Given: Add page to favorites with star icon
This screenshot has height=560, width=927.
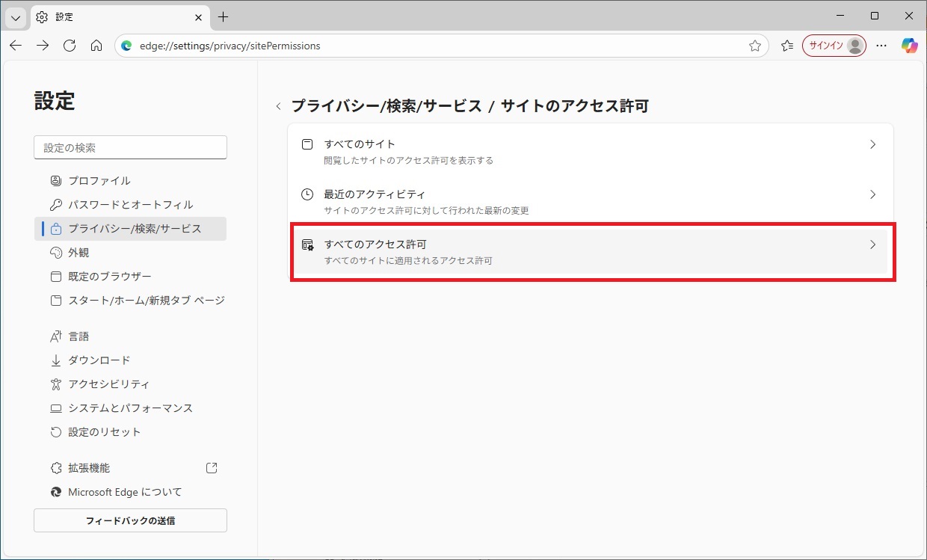Looking at the screenshot, I should (x=755, y=46).
